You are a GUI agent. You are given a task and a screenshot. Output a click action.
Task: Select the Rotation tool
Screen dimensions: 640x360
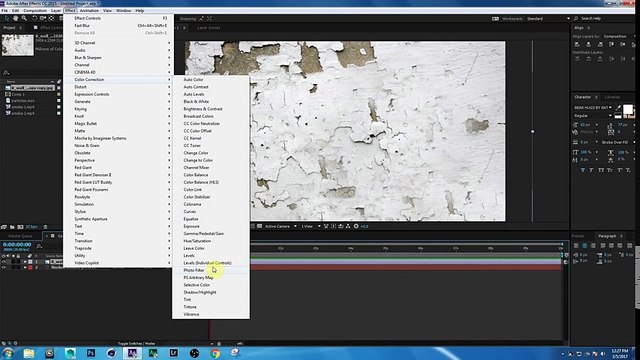(34, 18)
